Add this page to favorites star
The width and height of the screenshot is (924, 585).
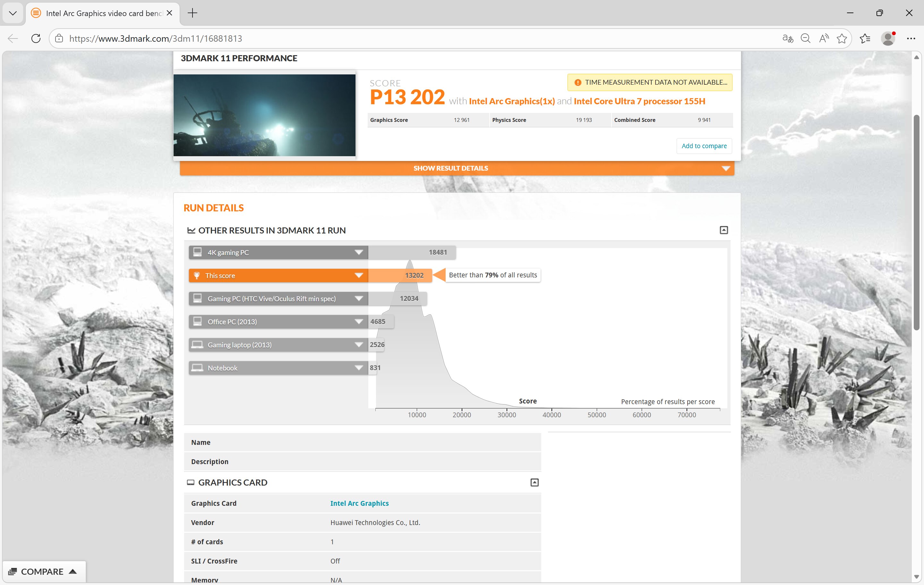842,38
